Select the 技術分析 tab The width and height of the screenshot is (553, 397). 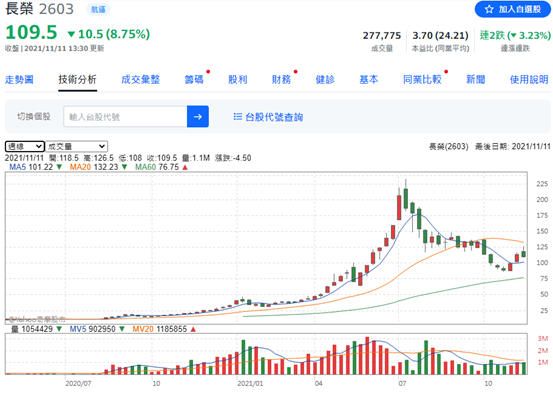tap(78, 80)
